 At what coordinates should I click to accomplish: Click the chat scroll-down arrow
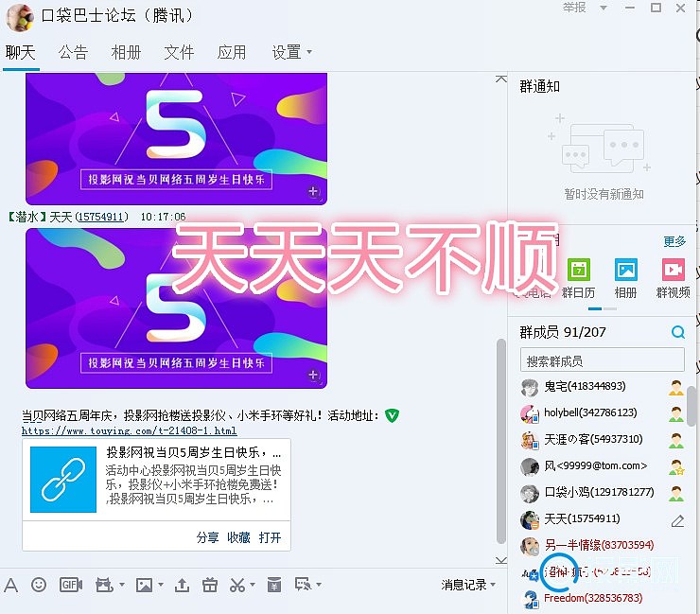(501, 560)
